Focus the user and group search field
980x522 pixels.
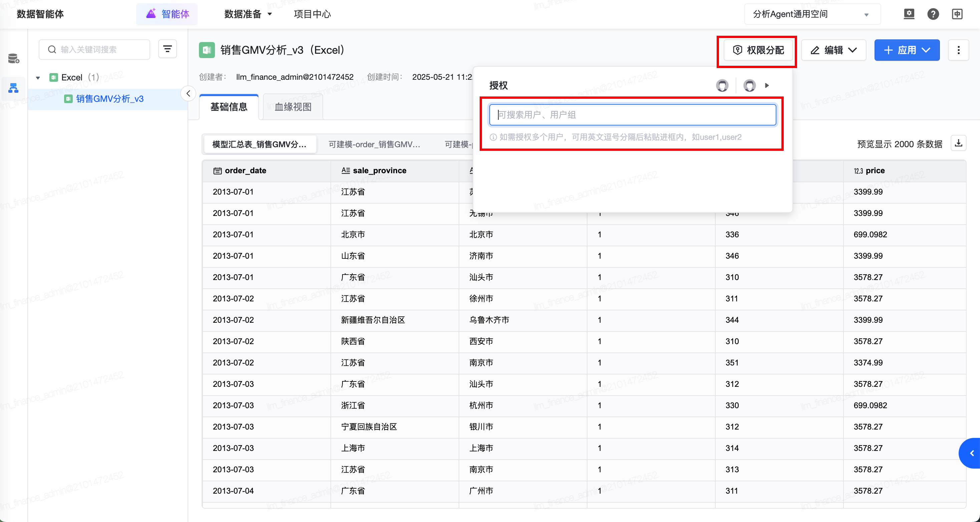coord(632,115)
